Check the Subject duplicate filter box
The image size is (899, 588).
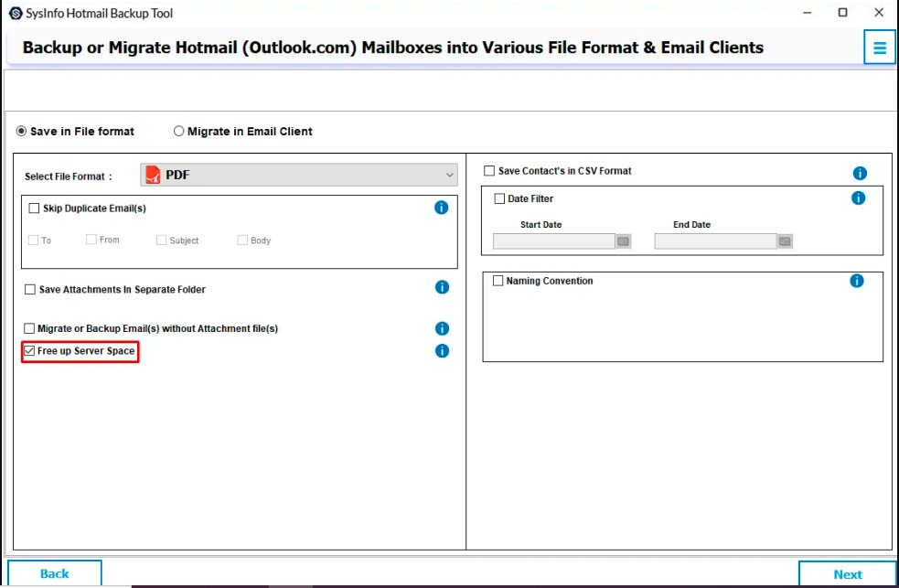(x=161, y=240)
